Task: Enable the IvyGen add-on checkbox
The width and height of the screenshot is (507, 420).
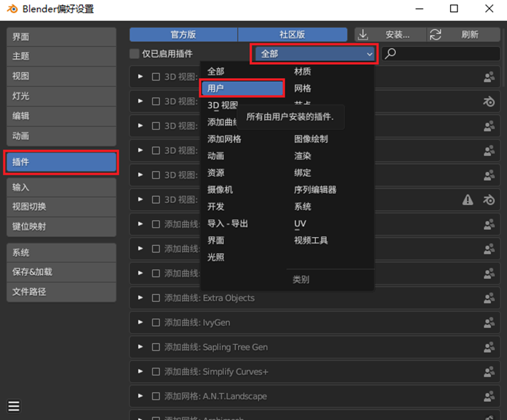Action: [x=156, y=322]
